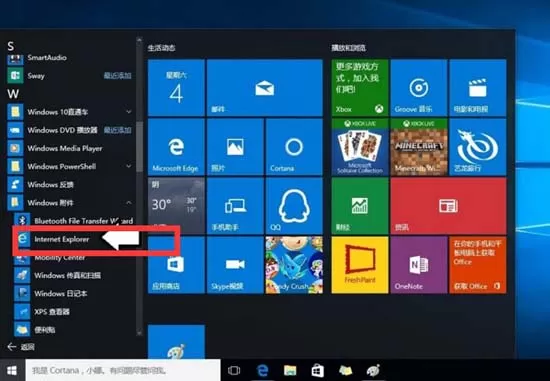
Task: Open Windows Journal entry
Action: (x=60, y=294)
